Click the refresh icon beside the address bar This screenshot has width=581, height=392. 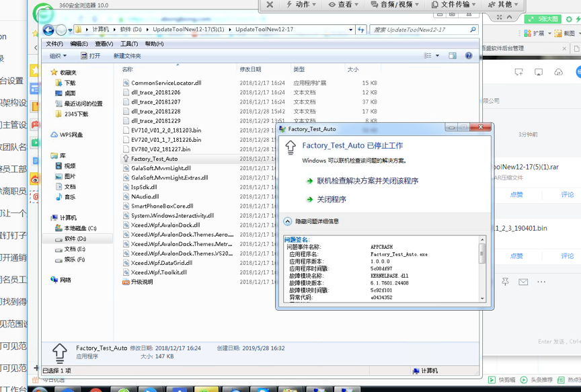click(x=361, y=30)
